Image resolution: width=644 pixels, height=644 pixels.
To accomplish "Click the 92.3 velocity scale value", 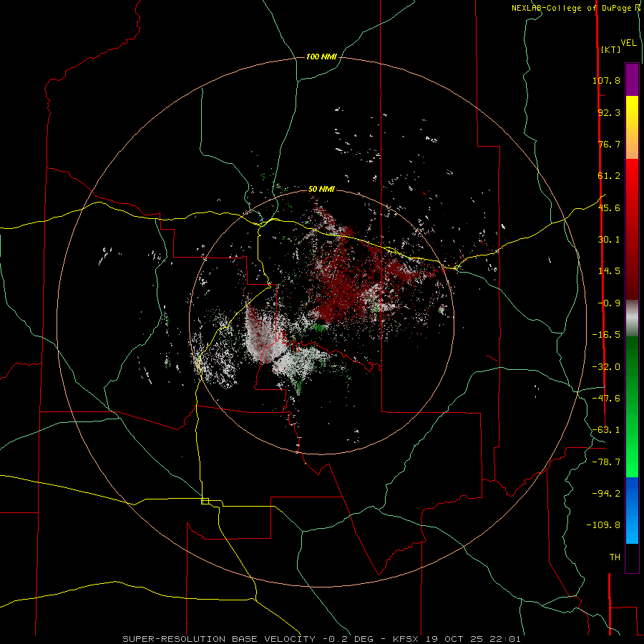I will click(609, 112).
